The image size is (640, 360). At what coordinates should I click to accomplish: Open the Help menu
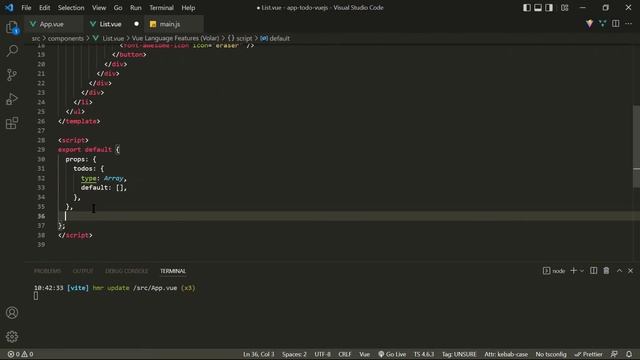coord(188,8)
